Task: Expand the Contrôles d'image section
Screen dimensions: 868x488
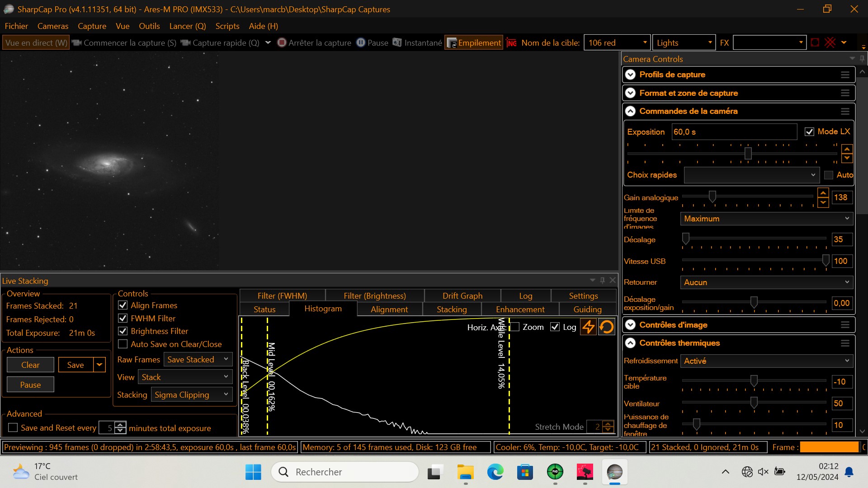Action: pyautogui.click(x=630, y=324)
